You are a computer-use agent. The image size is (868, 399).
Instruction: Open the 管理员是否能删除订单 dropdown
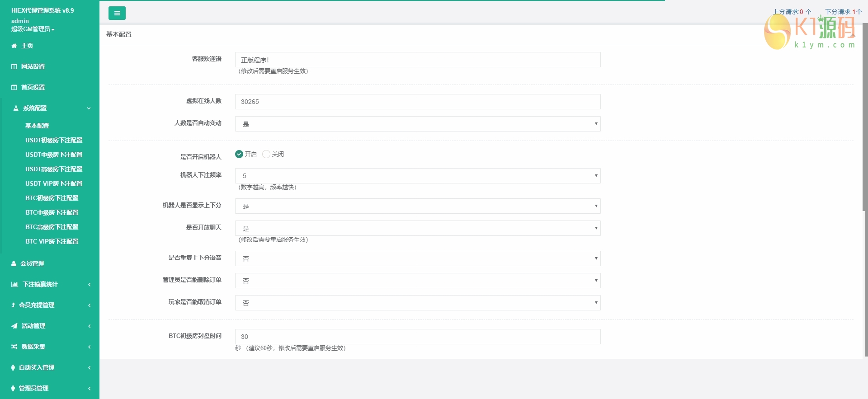click(x=418, y=281)
